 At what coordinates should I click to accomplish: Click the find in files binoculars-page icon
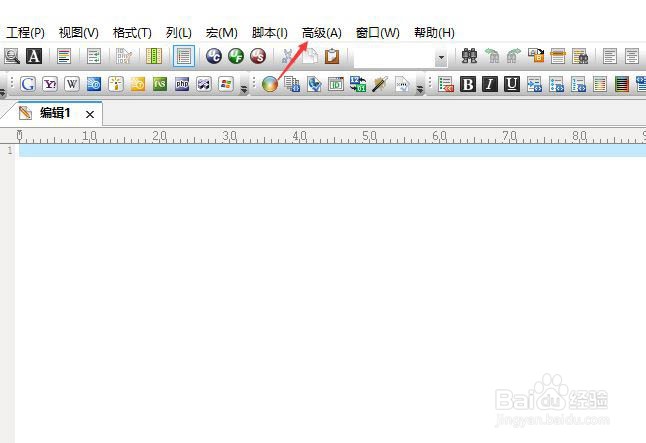(580, 56)
